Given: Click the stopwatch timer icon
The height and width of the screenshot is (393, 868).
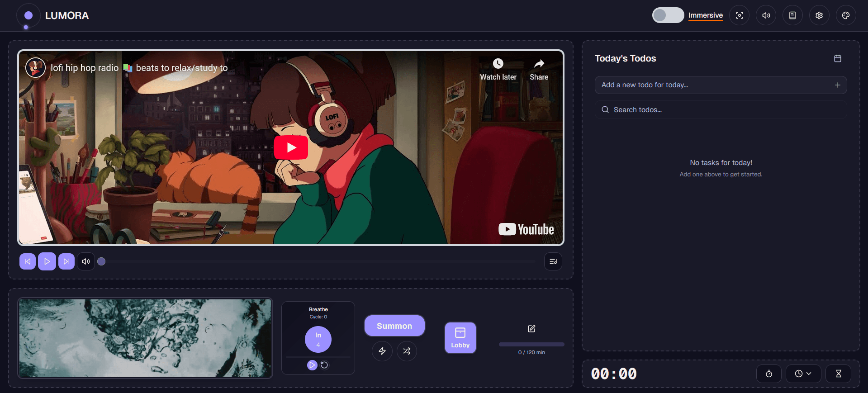Looking at the screenshot, I should [x=769, y=374].
